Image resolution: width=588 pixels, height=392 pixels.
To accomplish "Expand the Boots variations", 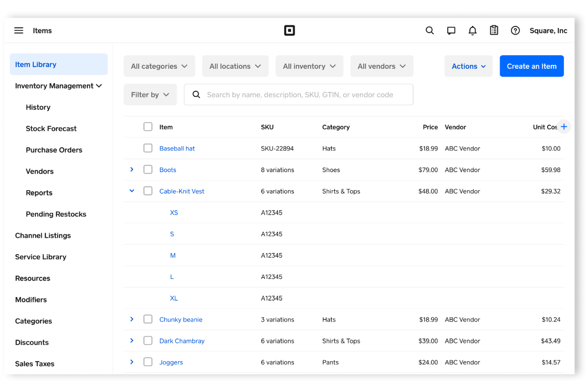I will (132, 170).
